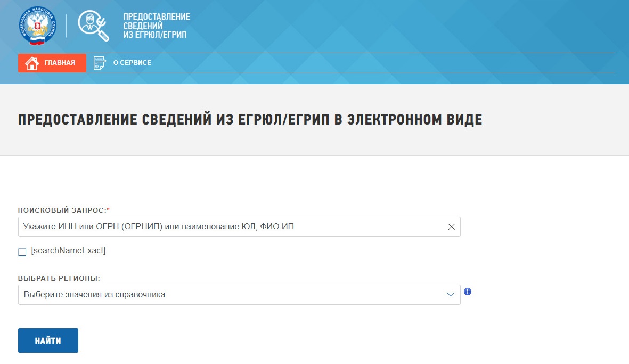
Task: Start the search with the НАЙТИ button
Action: [48, 340]
